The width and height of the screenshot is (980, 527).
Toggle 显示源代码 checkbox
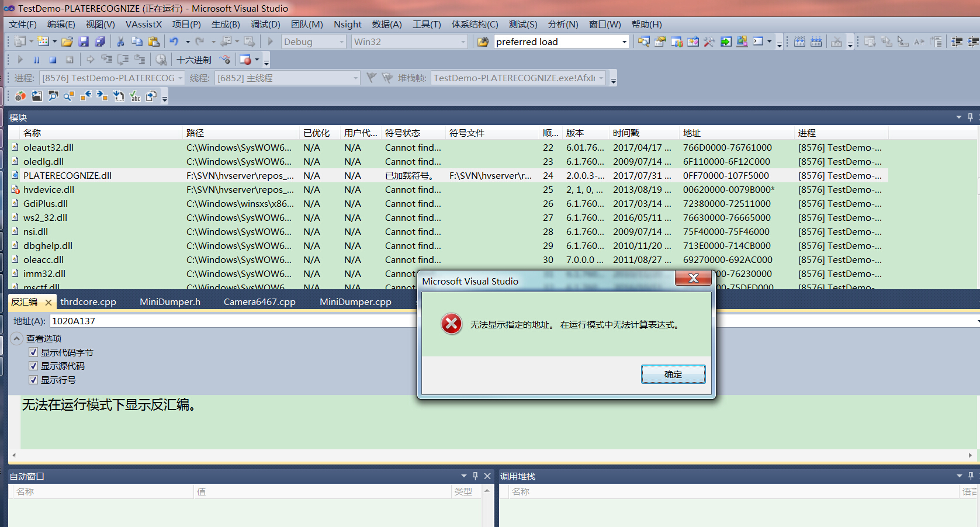(x=33, y=366)
